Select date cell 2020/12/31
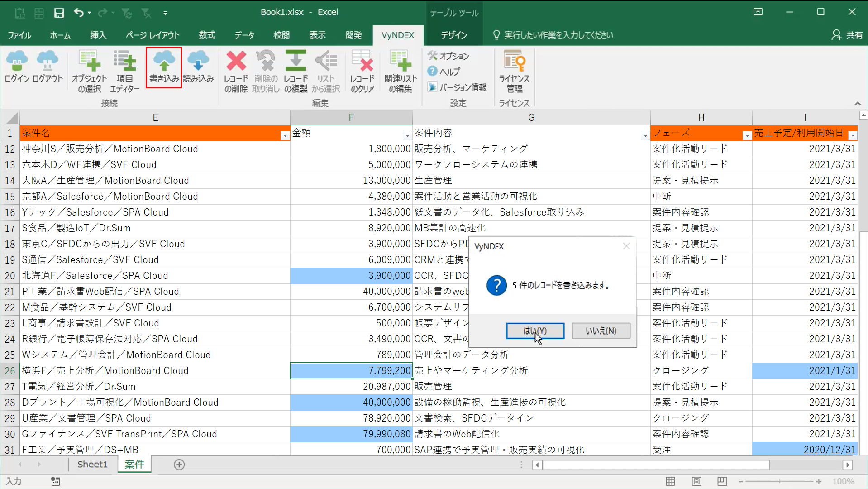 click(x=805, y=450)
